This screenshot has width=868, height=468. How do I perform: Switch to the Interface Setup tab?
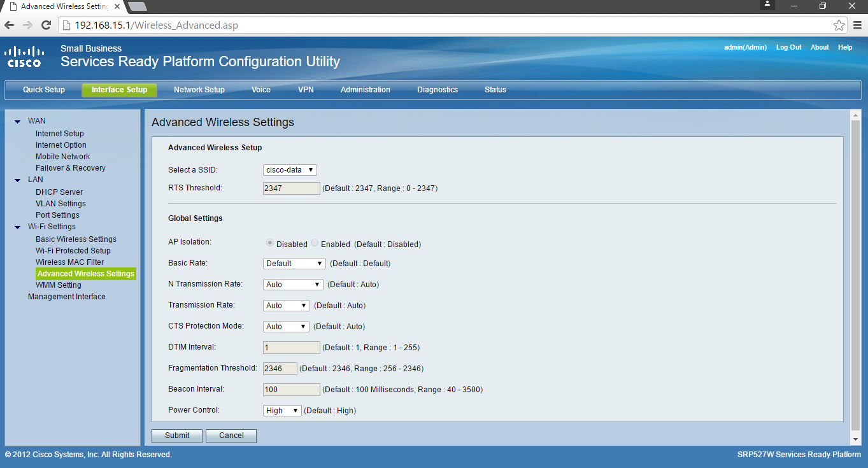click(119, 90)
